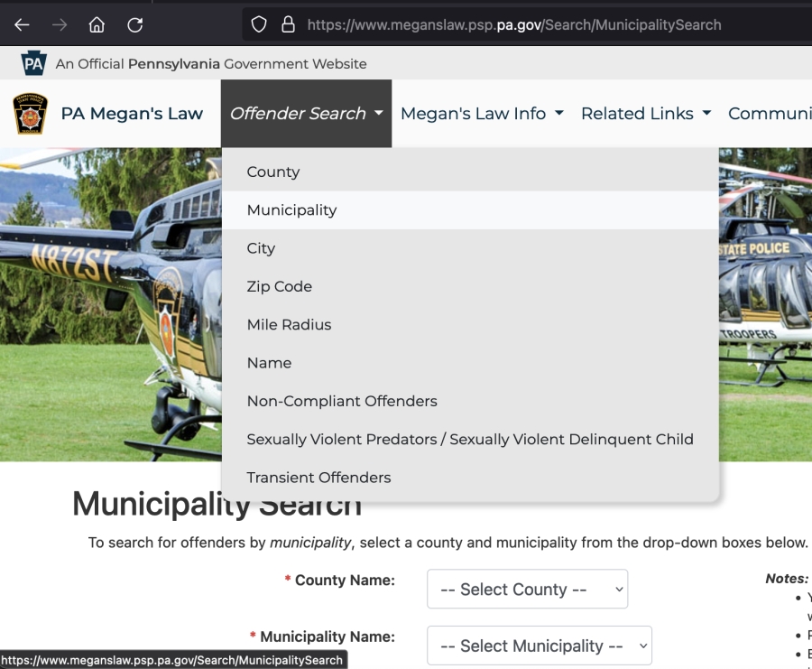Open Non-Compliant Offenders from the menu

[x=470, y=401]
